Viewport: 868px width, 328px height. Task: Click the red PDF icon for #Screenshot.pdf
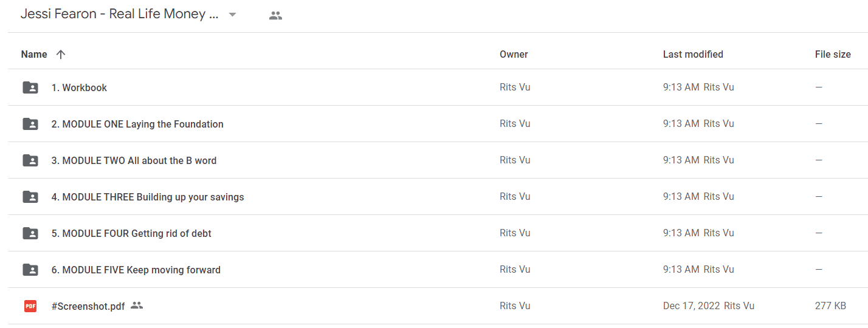point(30,306)
